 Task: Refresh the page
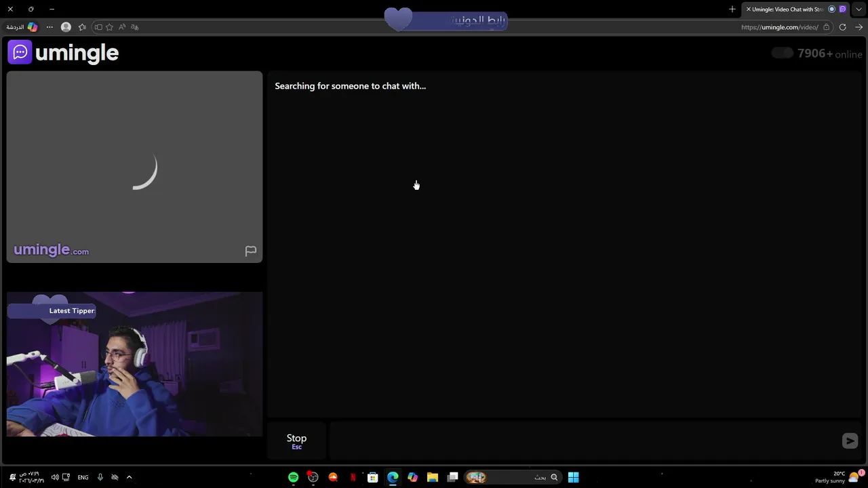click(842, 27)
